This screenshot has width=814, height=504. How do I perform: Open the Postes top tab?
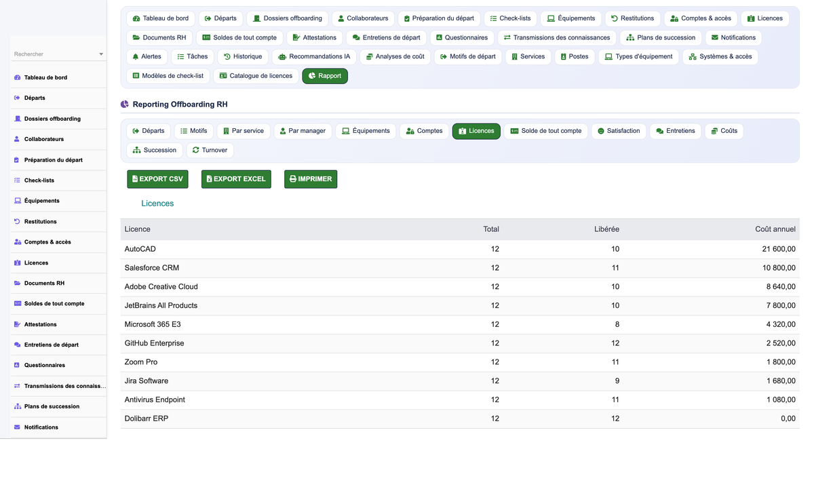click(575, 57)
